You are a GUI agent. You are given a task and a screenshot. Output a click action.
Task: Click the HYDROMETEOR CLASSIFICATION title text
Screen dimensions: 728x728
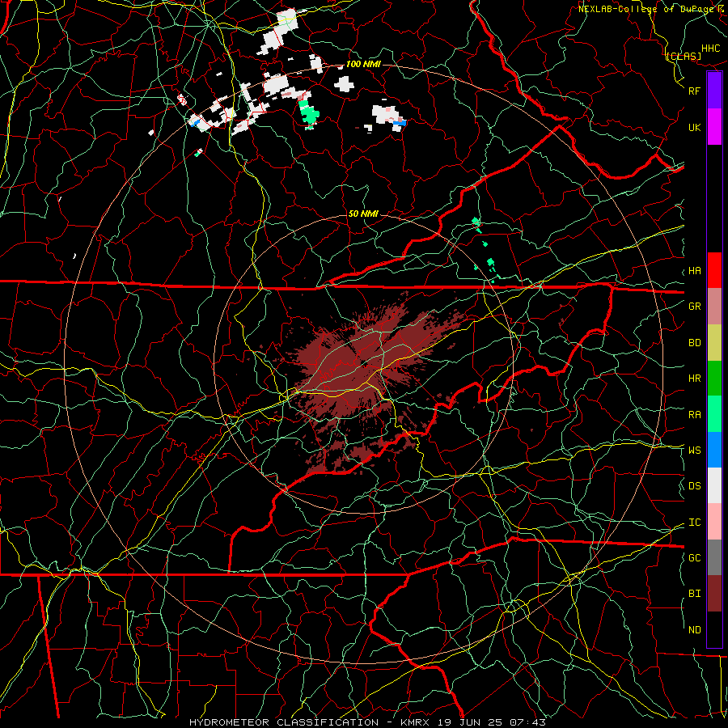tap(284, 722)
